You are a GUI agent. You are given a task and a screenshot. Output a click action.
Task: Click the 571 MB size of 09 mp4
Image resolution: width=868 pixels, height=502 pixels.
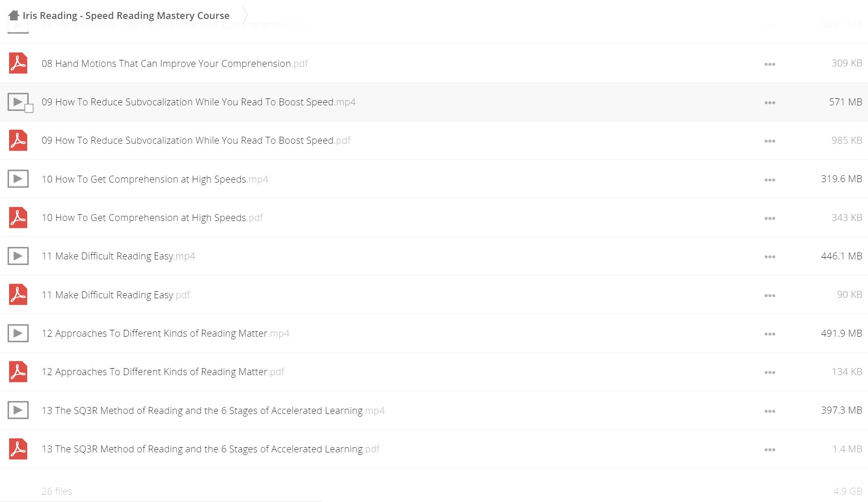[845, 102]
